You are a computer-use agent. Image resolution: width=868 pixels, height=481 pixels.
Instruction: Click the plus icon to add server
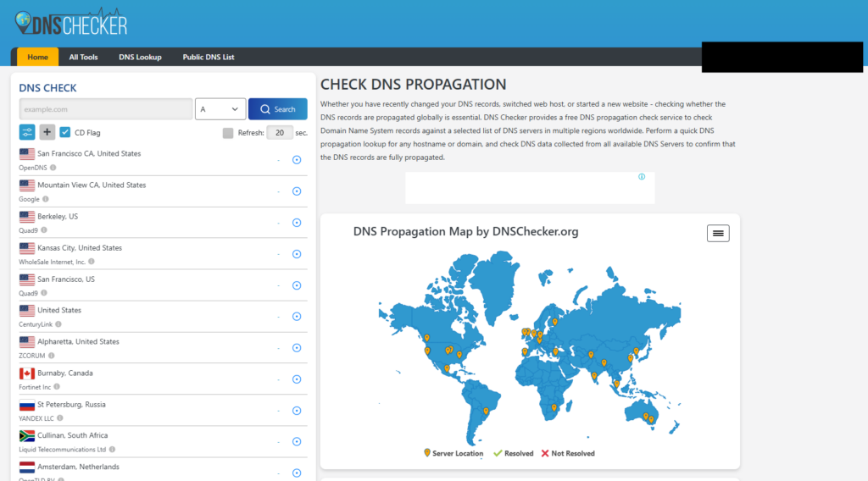click(x=47, y=132)
